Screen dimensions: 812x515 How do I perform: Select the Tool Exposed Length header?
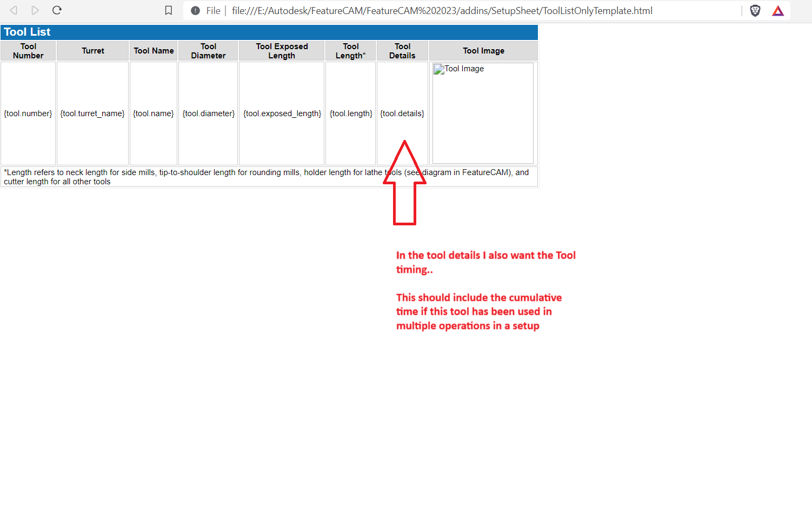coord(281,50)
